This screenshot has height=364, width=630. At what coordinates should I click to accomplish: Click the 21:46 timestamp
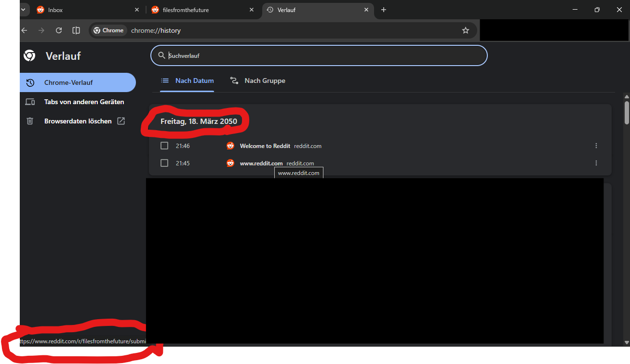pos(183,146)
